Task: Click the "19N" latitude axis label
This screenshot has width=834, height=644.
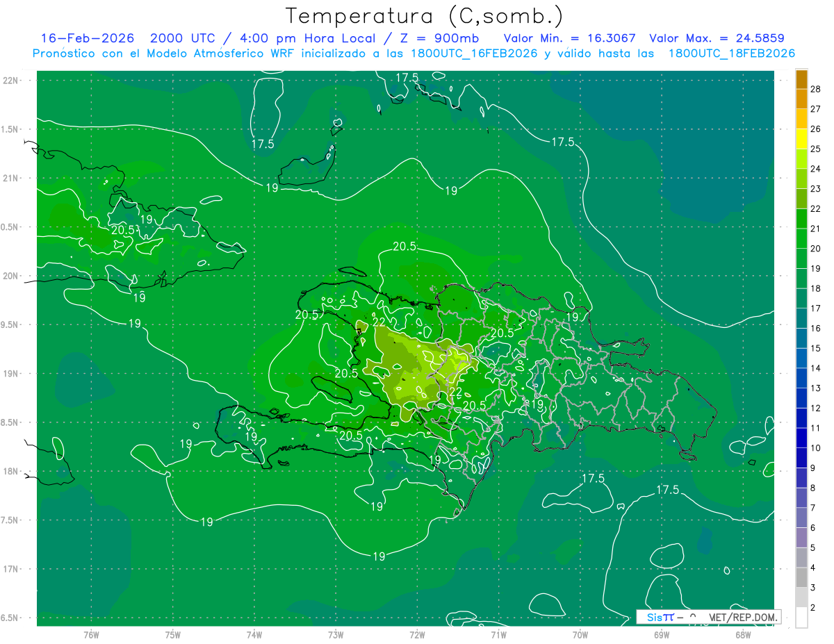Action: tap(11, 374)
